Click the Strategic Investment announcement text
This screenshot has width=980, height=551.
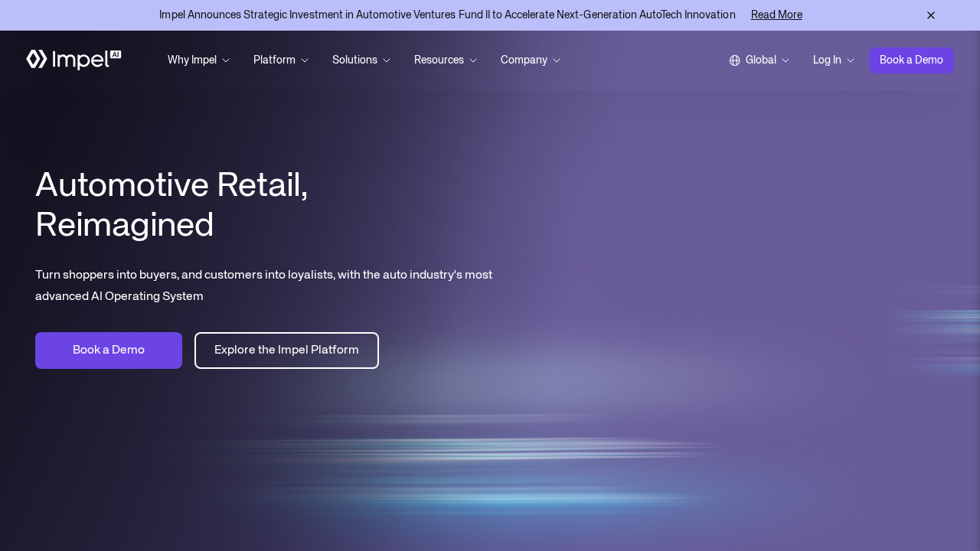click(x=447, y=15)
